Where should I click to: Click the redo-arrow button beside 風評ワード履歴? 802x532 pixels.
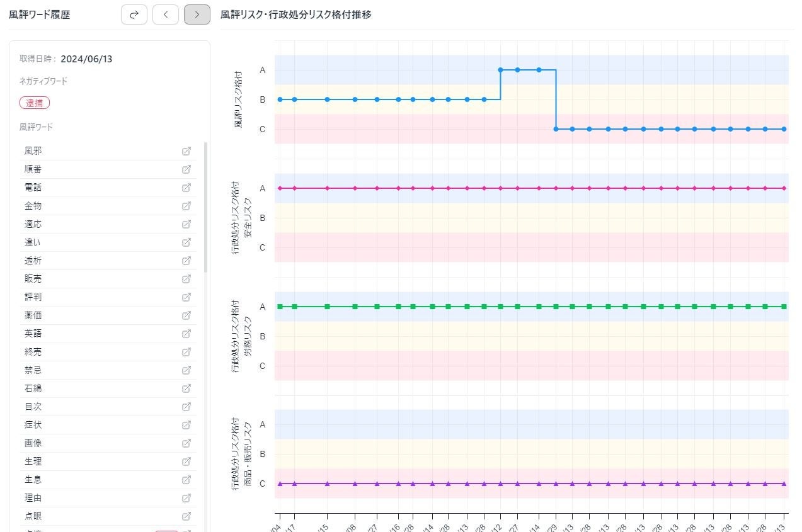(x=134, y=14)
